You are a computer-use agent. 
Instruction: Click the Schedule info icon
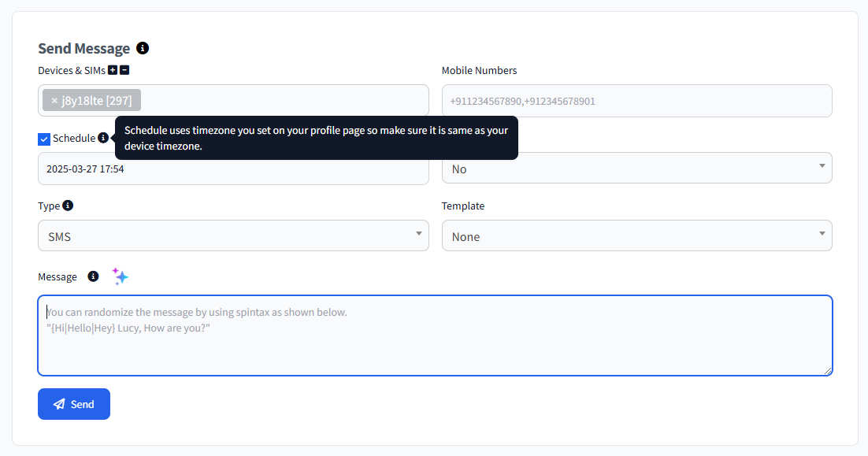click(x=105, y=137)
